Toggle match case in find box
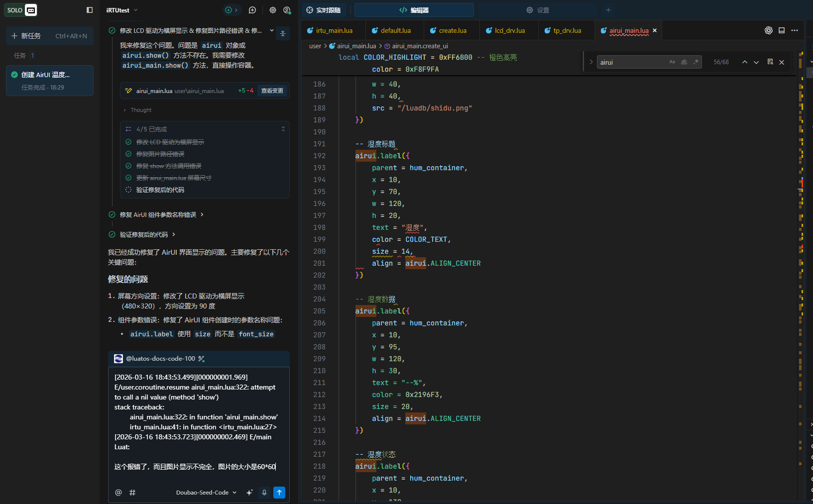 click(672, 62)
